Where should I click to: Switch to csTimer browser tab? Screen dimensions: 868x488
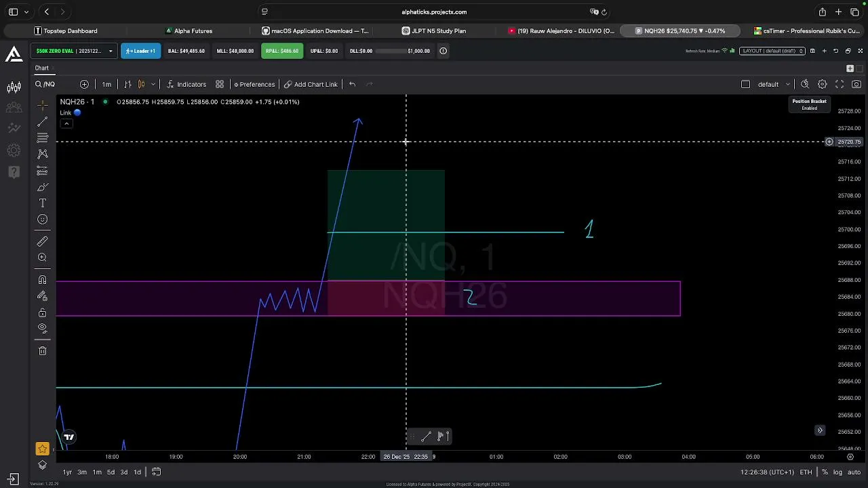[807, 30]
